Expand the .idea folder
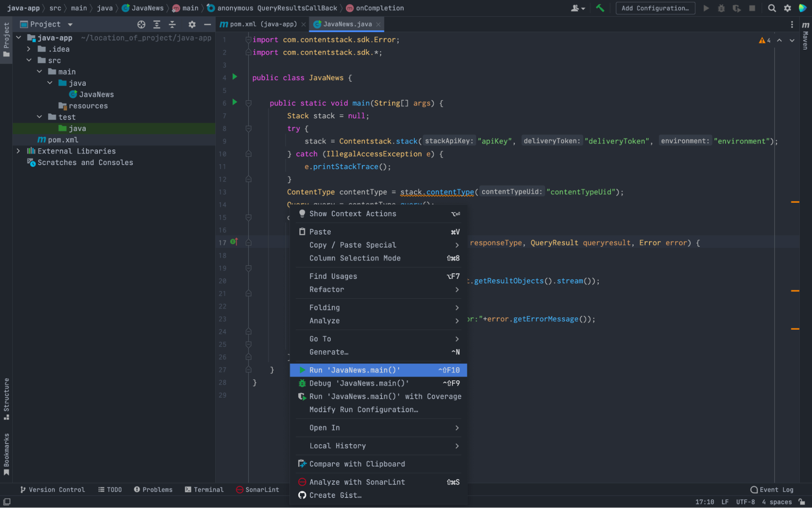 [x=29, y=49]
